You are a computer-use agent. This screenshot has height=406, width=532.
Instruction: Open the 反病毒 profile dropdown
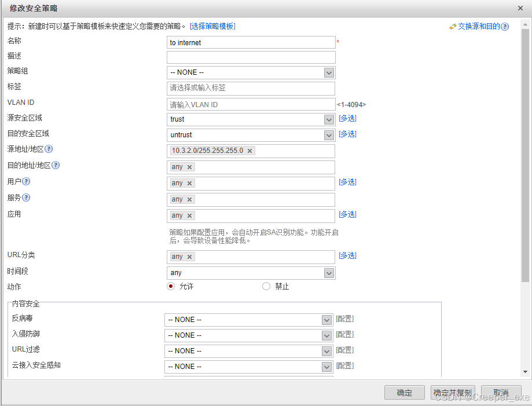[326, 320]
